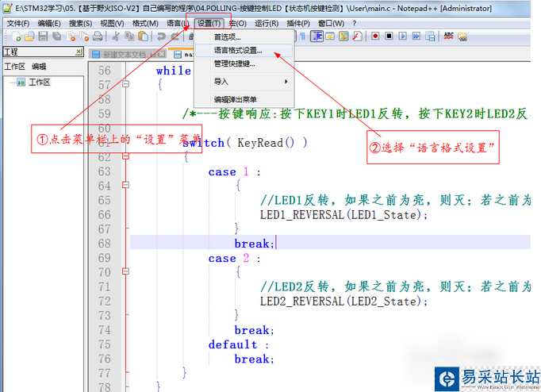Select the 工作区 tree node
Image resolution: width=541 pixels, height=392 pixels.
pyautogui.click(x=39, y=82)
